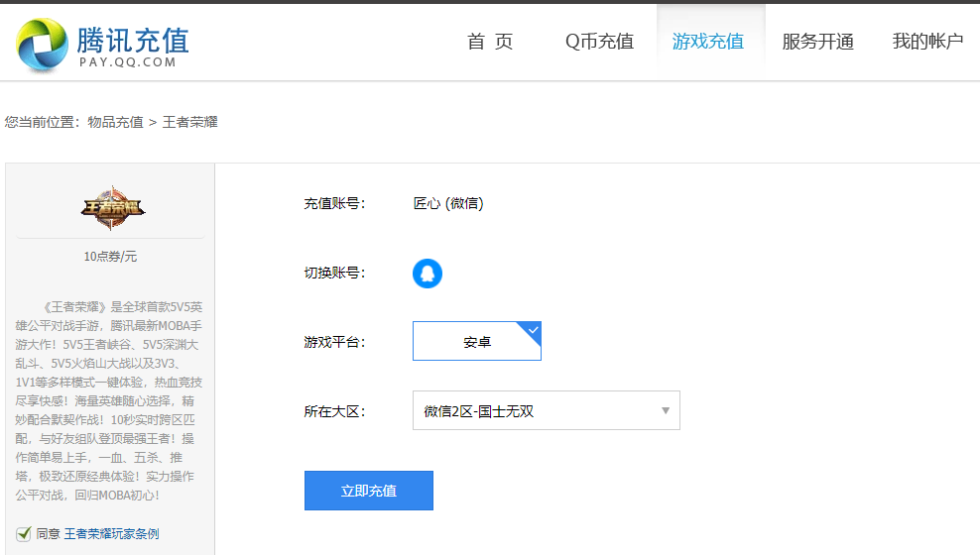Open the 我的帐户 tab
Image resolution: width=980 pixels, height=555 pixels.
927,42
